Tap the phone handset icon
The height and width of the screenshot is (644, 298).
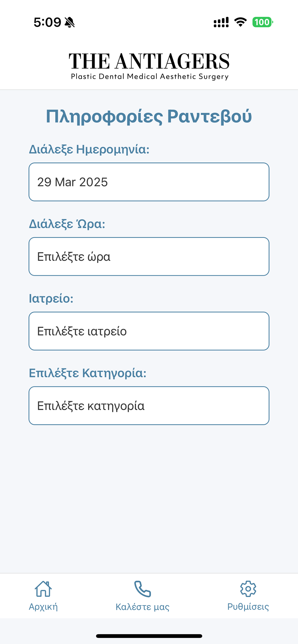point(143,589)
